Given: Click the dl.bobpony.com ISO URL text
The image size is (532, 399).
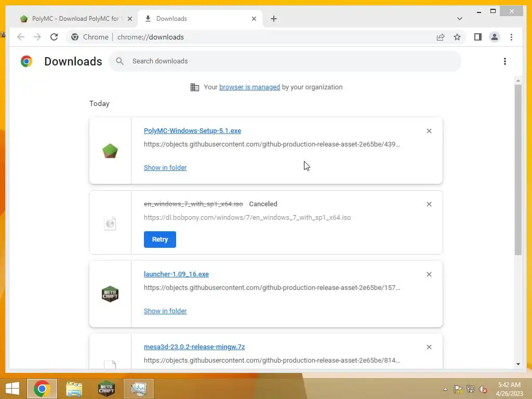Looking at the screenshot, I should (247, 218).
